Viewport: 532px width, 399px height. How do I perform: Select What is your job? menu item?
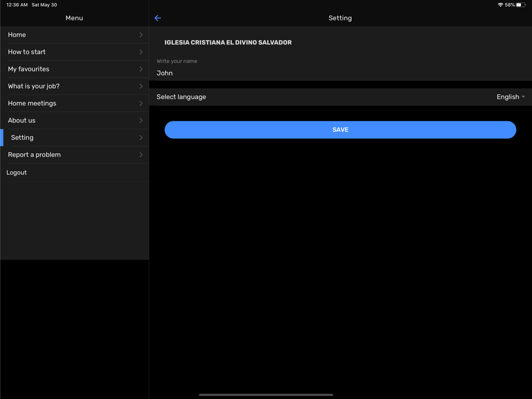click(x=74, y=86)
